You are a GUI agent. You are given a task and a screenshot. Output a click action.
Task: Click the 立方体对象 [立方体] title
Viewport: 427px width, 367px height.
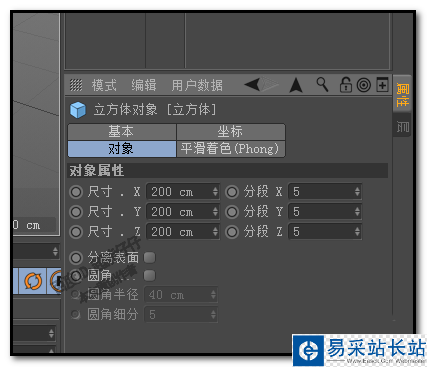[x=155, y=110]
